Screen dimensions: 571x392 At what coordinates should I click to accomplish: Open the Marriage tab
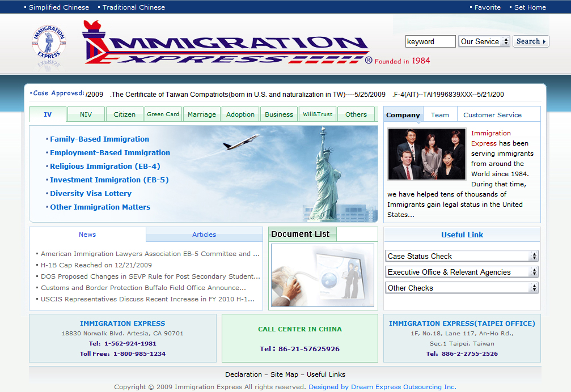coord(202,114)
